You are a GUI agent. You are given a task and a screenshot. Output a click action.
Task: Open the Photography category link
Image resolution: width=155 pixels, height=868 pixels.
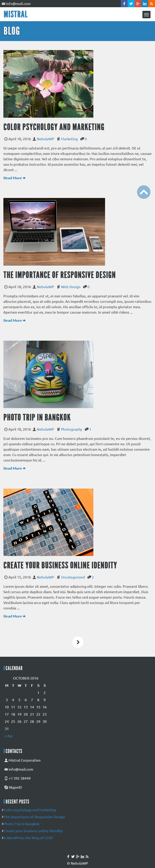pyautogui.click(x=72, y=429)
